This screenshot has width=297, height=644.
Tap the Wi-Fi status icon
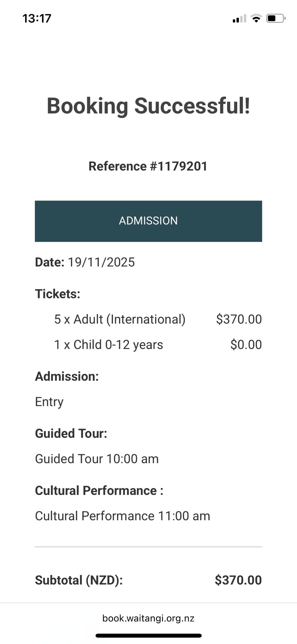tap(256, 19)
